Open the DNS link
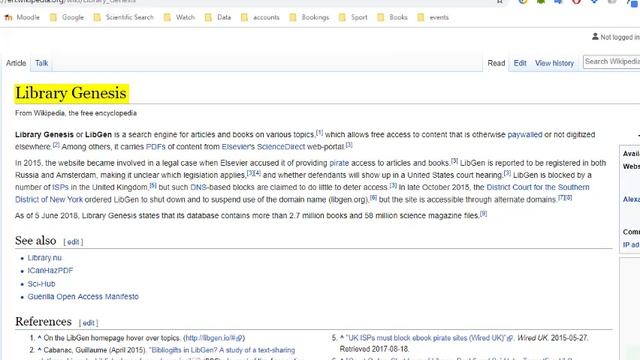640x360 pixels. (198, 187)
